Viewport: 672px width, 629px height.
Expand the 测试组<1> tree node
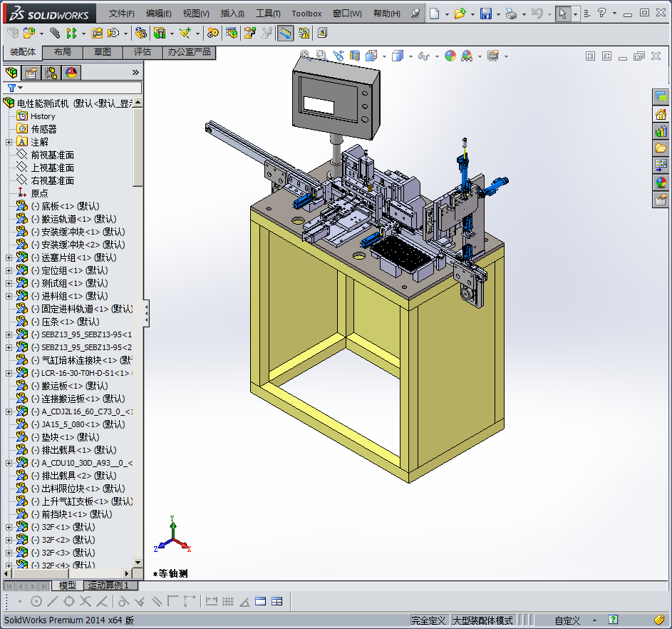pyautogui.click(x=9, y=283)
